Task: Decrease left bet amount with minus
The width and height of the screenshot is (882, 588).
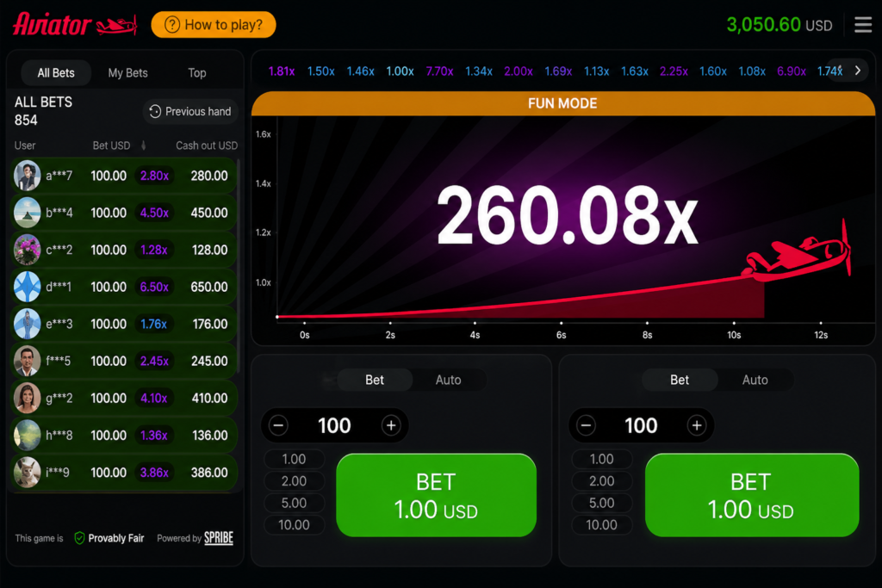Action: click(278, 425)
